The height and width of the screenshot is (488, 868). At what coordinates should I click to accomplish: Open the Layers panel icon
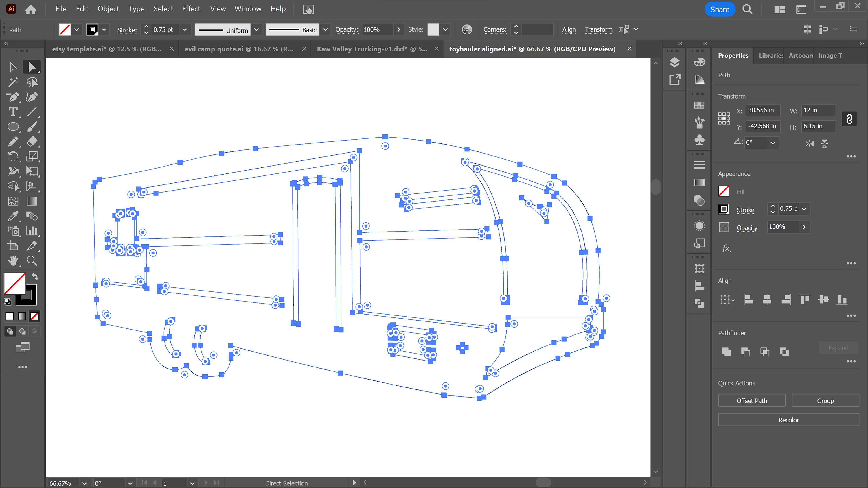(674, 62)
